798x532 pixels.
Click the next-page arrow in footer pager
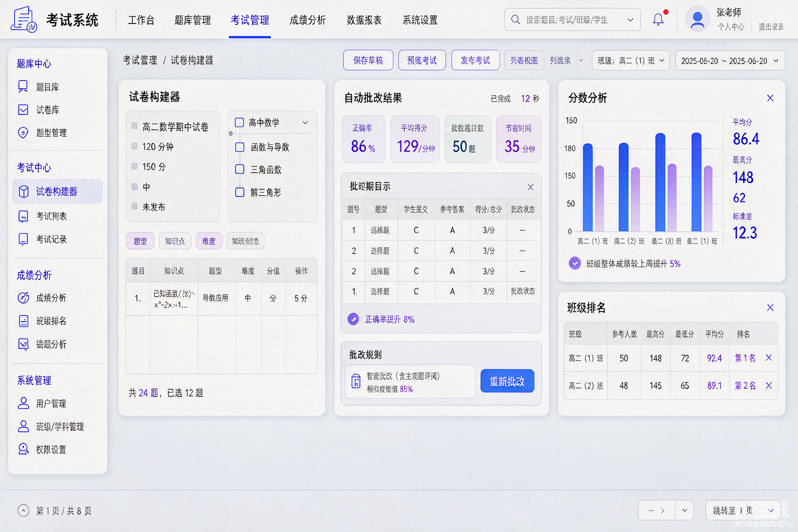662,510
